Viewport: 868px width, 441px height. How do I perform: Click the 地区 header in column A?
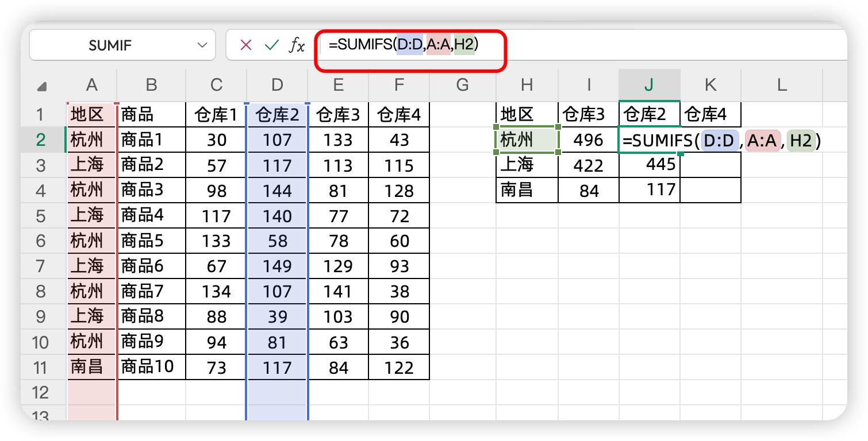pos(91,115)
